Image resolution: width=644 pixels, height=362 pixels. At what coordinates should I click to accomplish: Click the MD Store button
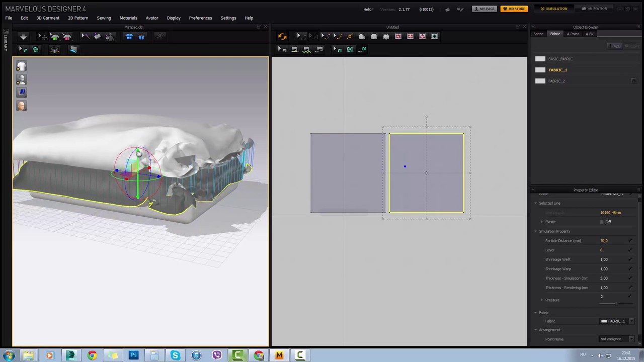pos(514,9)
